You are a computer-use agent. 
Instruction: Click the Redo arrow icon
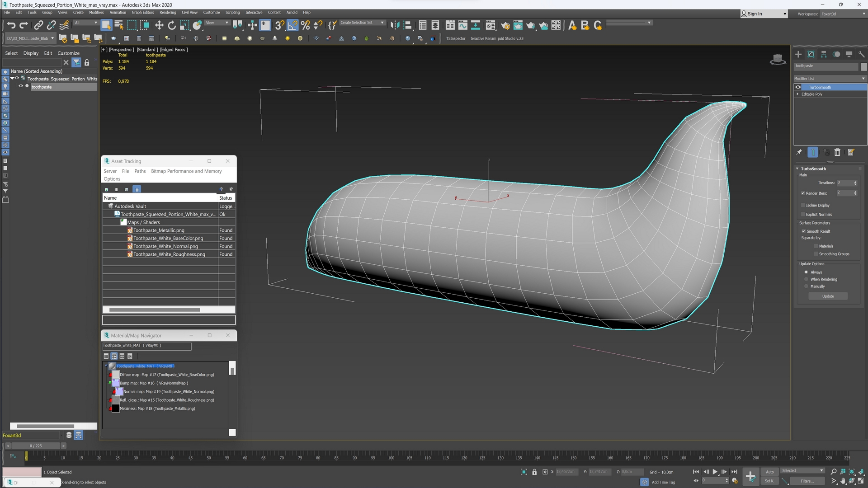[x=24, y=25]
